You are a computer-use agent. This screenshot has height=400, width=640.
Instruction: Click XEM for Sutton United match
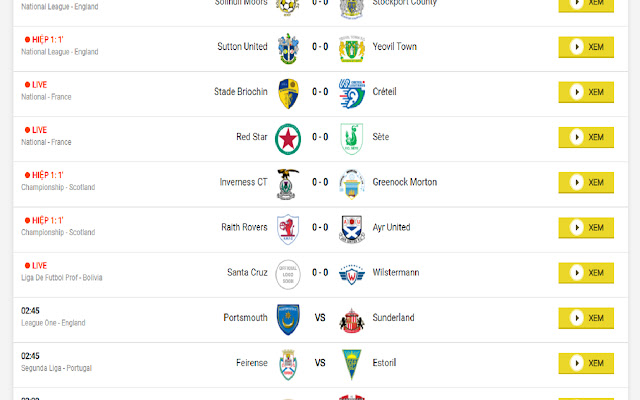[586, 47]
